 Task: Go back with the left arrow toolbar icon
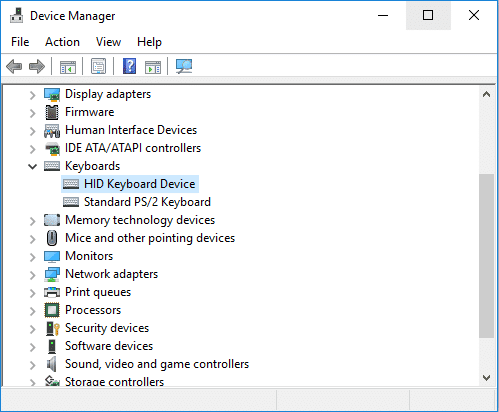14,66
